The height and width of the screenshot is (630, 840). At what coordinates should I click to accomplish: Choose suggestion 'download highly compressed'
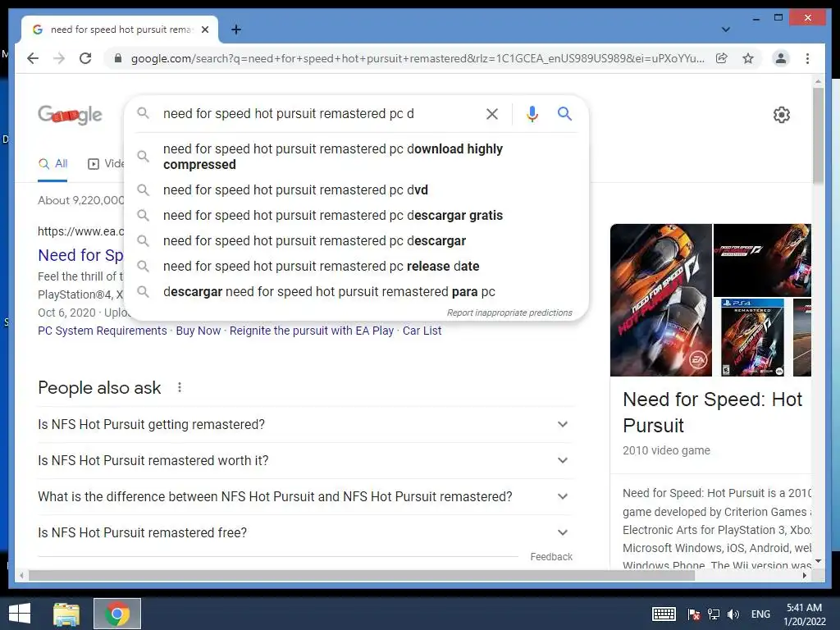[x=356, y=157]
